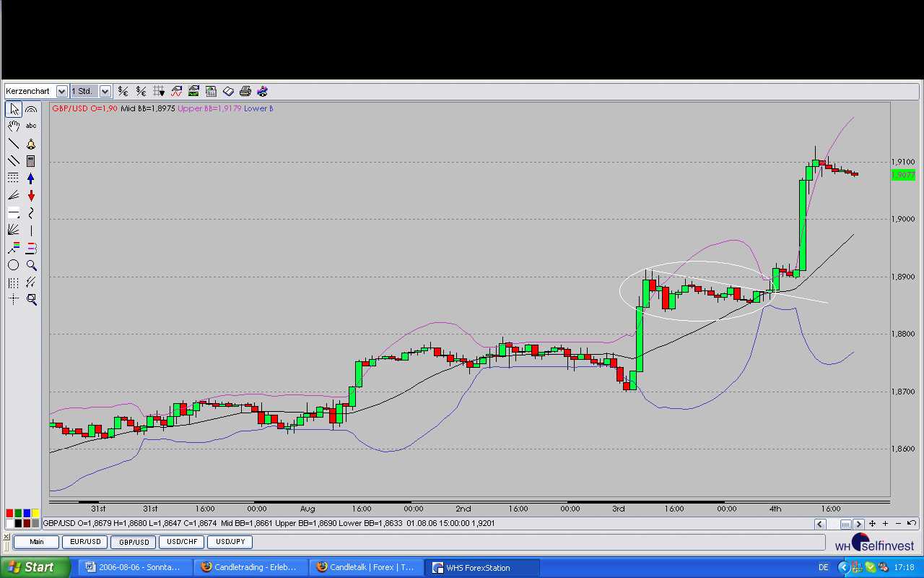Open the Kerzenchart chart type dropdown
Image resolution: width=924 pixels, height=578 pixels.
tap(61, 91)
